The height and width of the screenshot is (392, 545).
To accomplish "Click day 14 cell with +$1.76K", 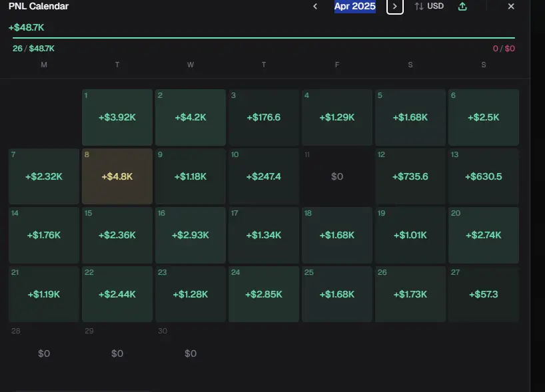I will pos(44,235).
